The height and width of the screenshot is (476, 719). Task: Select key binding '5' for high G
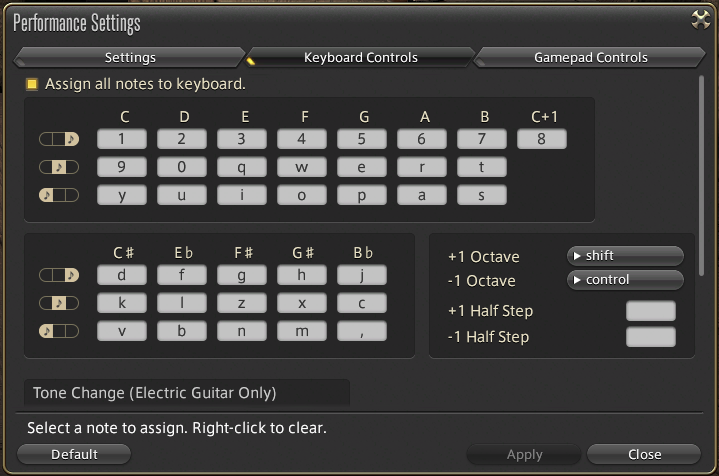[362, 139]
